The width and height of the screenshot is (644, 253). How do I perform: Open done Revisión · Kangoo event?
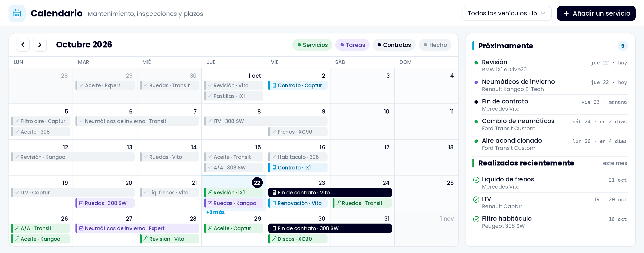pos(73,157)
